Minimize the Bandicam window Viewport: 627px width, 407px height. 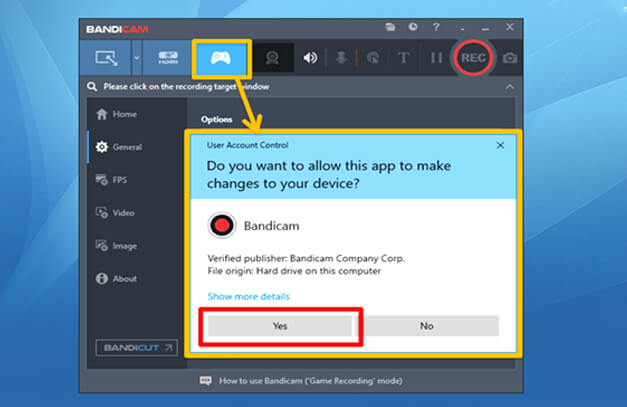click(485, 29)
